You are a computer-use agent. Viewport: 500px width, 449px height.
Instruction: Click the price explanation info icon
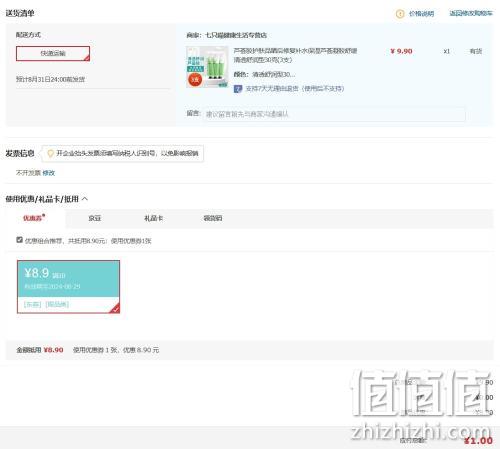click(400, 14)
